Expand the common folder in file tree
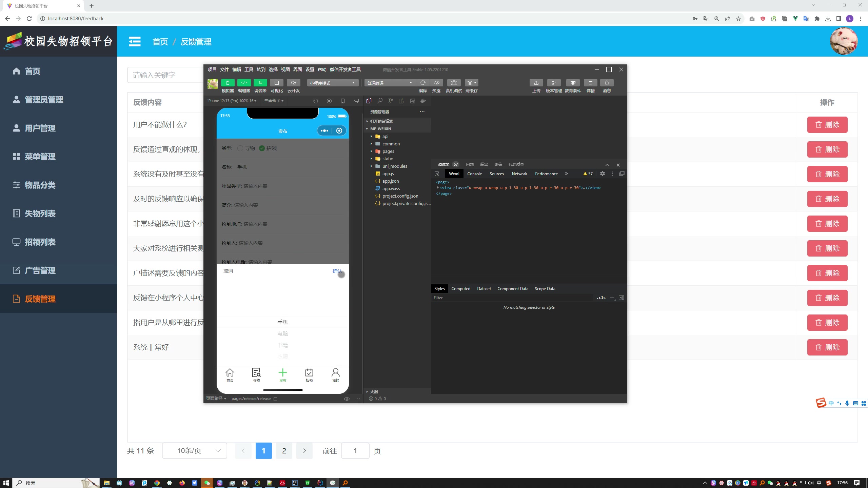Viewport: 868px width, 488px height. tap(371, 144)
